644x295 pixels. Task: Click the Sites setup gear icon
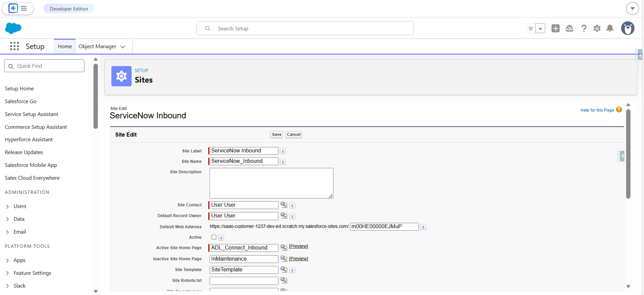pyautogui.click(x=122, y=76)
